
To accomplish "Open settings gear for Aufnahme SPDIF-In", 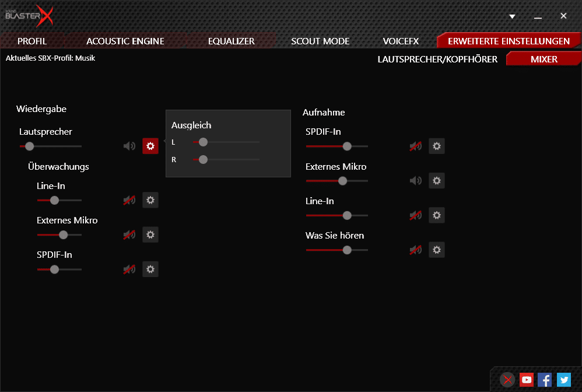I will pyautogui.click(x=437, y=146).
